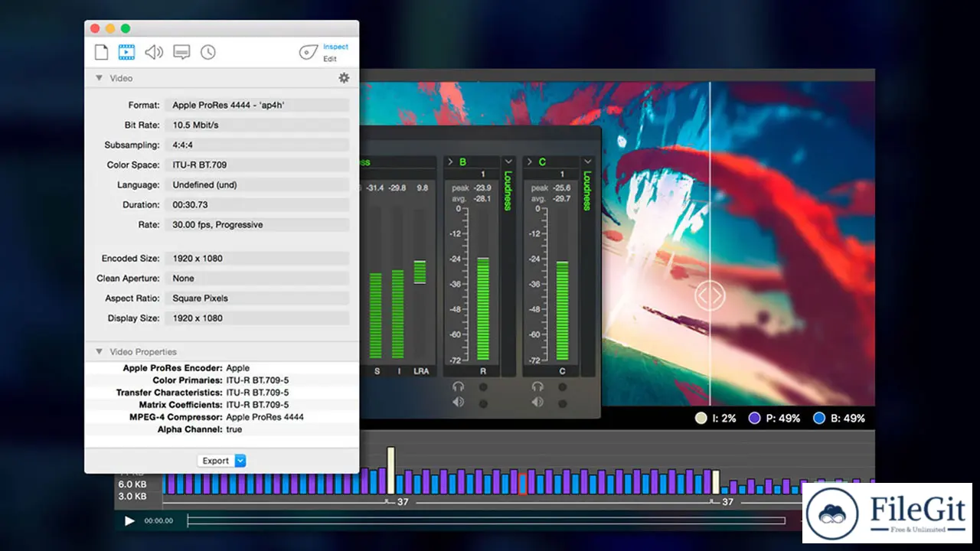Viewport: 980px width, 551px height.
Task: Collapse the Video Properties section triangle
Action: [x=99, y=352]
